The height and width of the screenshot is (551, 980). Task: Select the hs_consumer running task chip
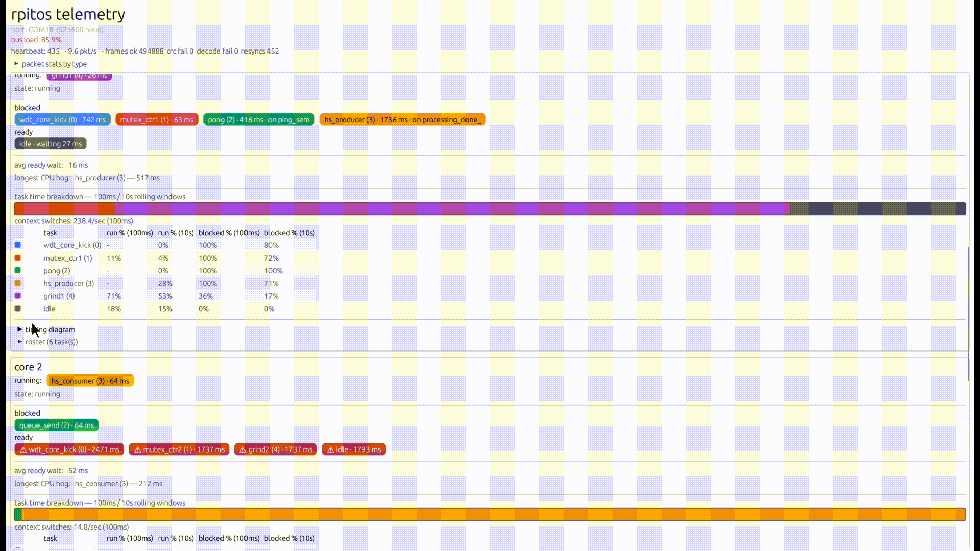(90, 381)
